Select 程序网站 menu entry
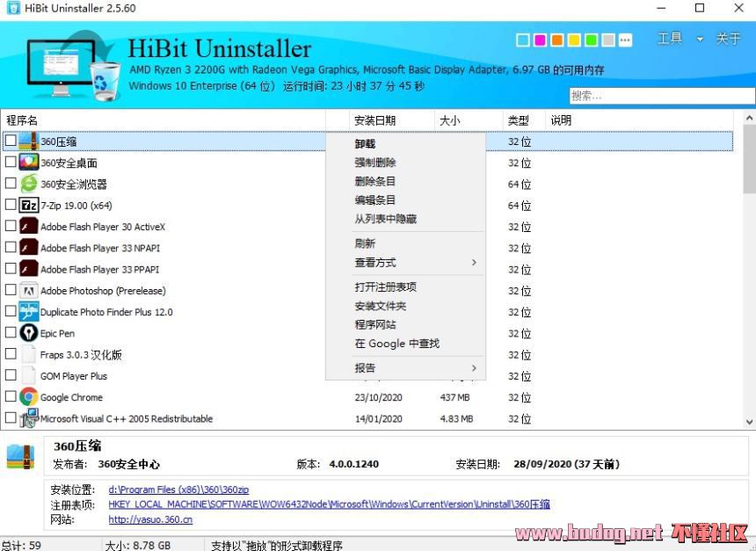Screen dimensions: 756x551 tap(375, 324)
